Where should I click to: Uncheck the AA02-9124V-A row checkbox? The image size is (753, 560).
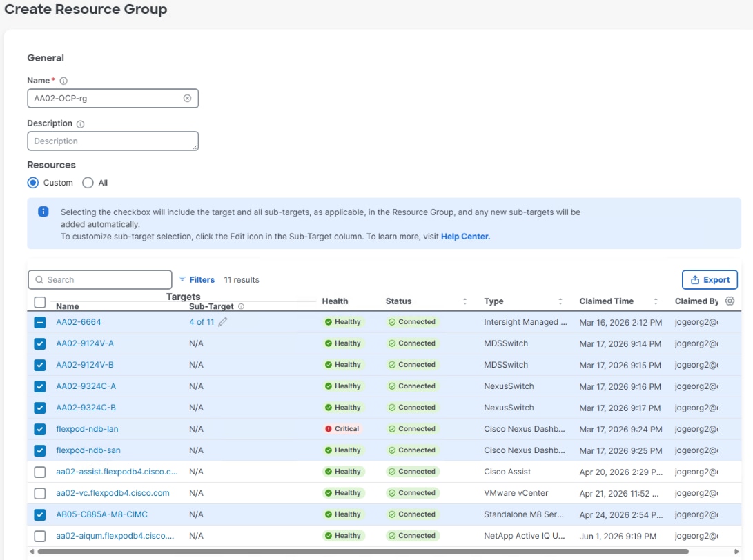(x=40, y=343)
